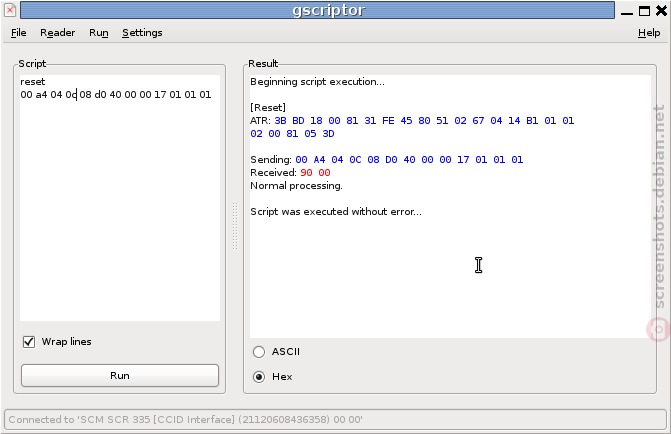Open the Run menu
The width and height of the screenshot is (671, 434).
pos(98,33)
